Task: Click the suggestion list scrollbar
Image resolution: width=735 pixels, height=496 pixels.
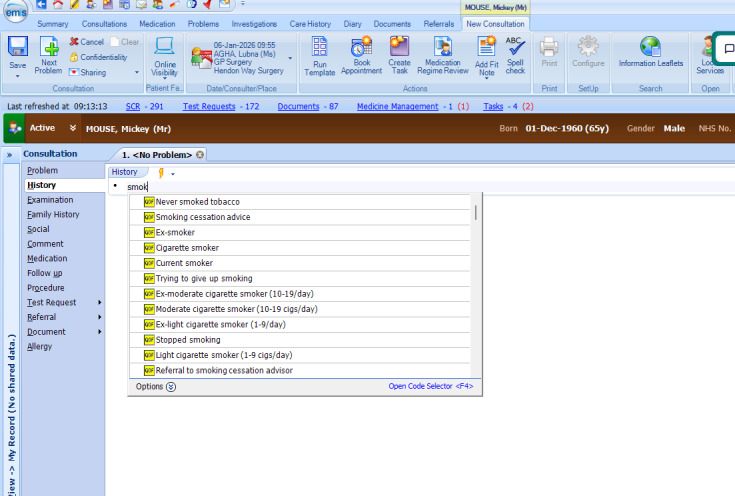Action: pyautogui.click(x=476, y=213)
